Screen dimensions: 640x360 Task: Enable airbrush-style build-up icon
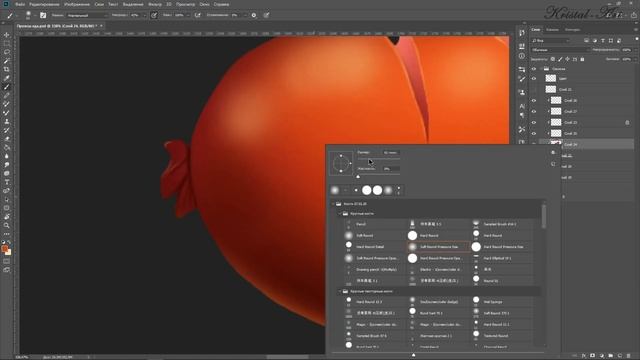pyautogui.click(x=198, y=15)
